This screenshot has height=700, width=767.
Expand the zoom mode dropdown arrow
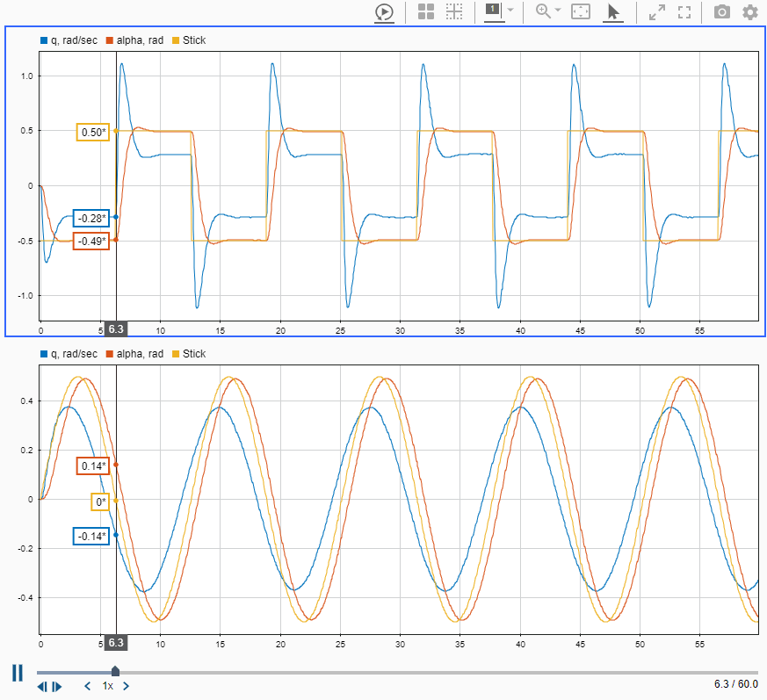point(558,10)
